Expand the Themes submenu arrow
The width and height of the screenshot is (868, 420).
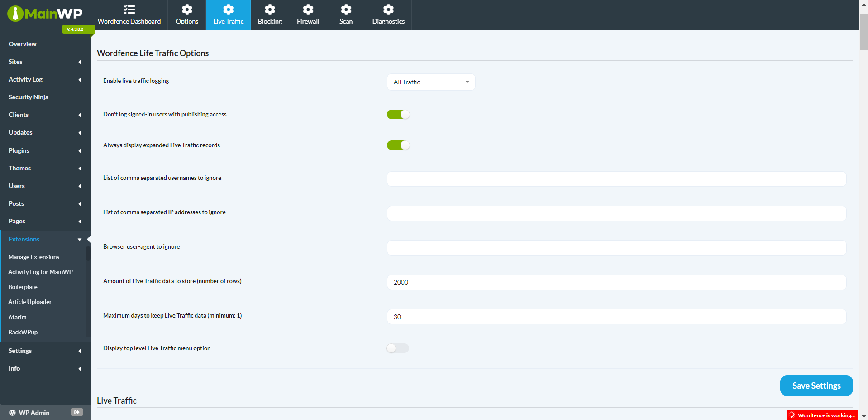[80, 169]
